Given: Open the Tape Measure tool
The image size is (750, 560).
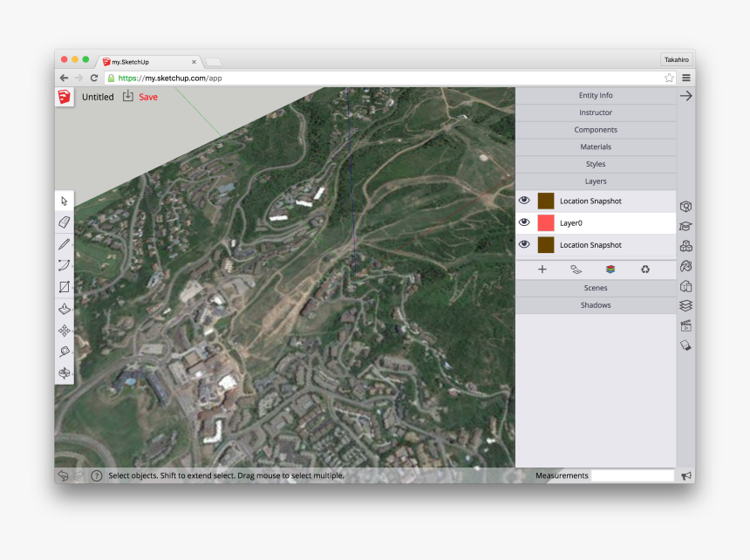Looking at the screenshot, I should (65, 352).
